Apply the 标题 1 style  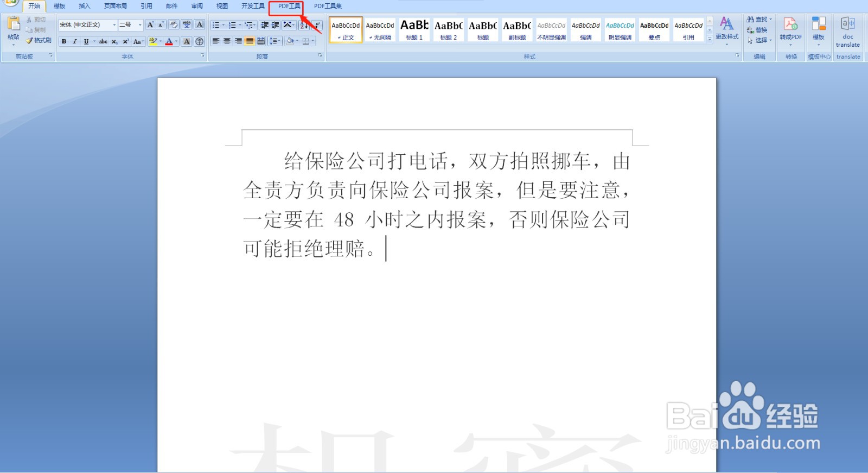(x=414, y=29)
